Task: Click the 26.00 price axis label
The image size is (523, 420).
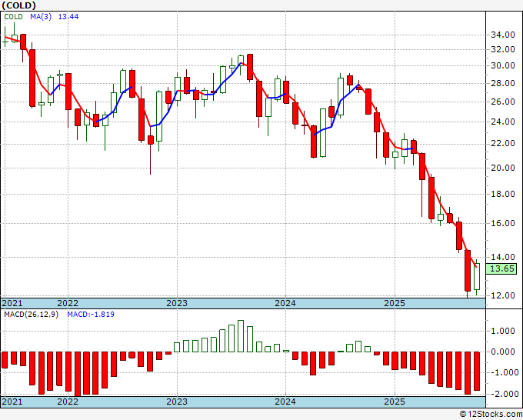Action: click(503, 102)
